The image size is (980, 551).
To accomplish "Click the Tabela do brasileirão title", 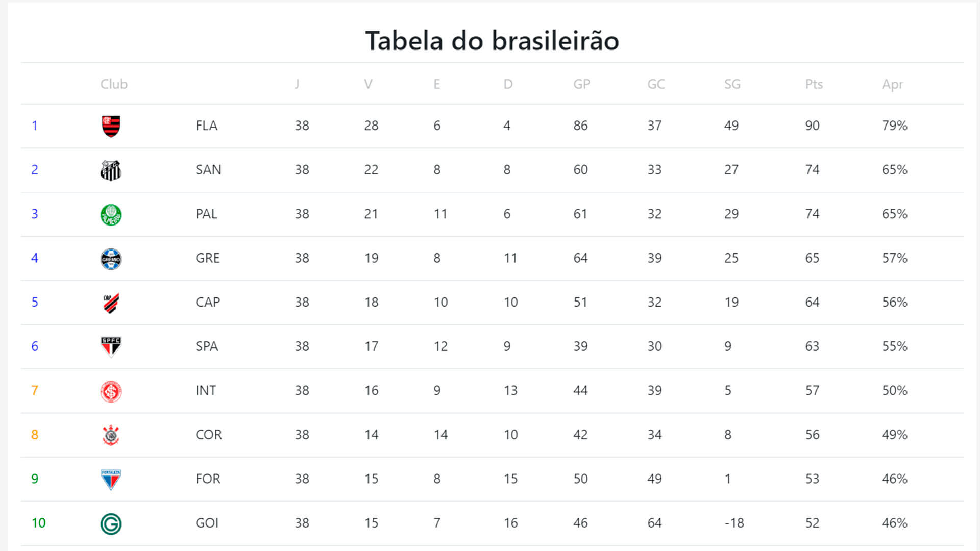I will 492,40.
